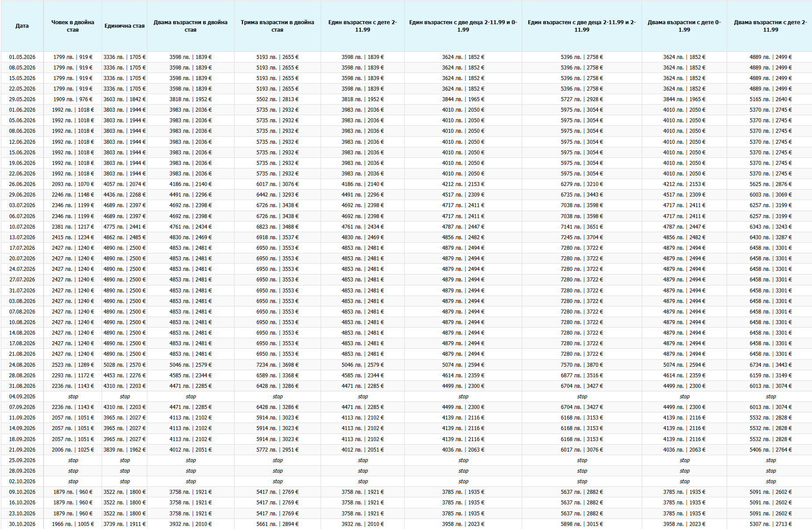Select the date cell 01.05.2026
This screenshot has height=529, width=812.
(x=22, y=57)
